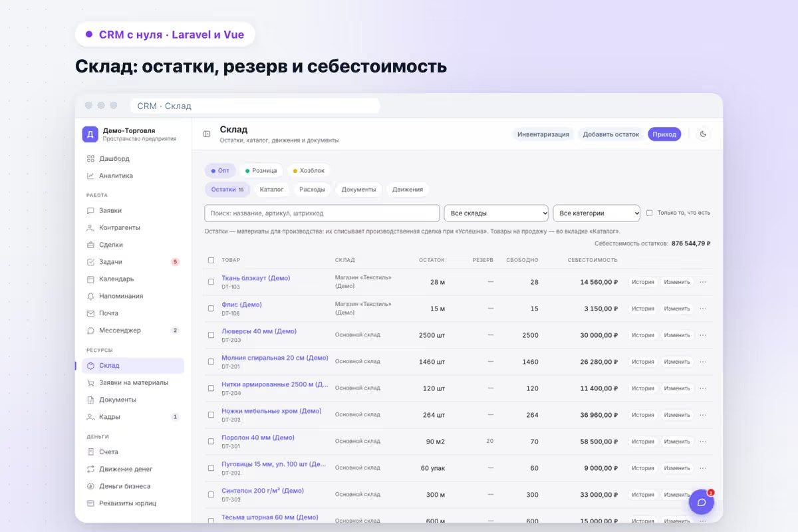Check the Флис (Демо) row checkbox
Screen dimensions: 798x532
tap(211, 309)
